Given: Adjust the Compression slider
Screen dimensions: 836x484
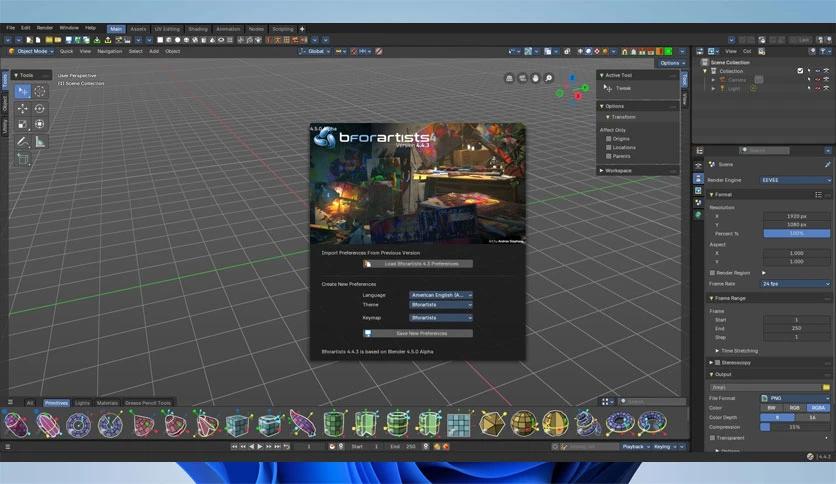Looking at the screenshot, I should [795, 427].
